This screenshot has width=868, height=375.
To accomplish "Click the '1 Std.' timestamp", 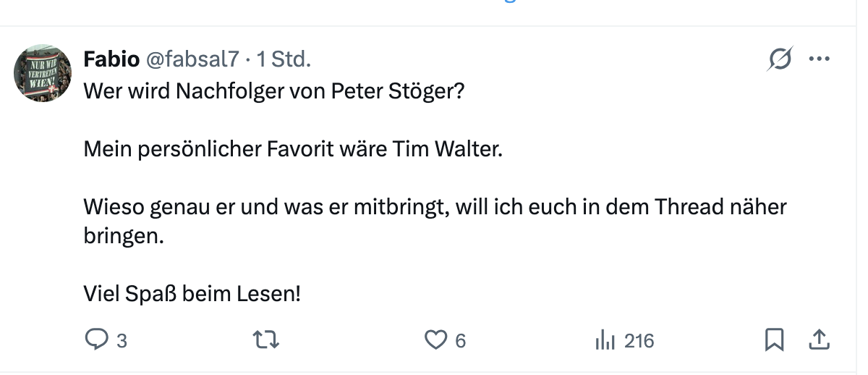I will [284, 59].
